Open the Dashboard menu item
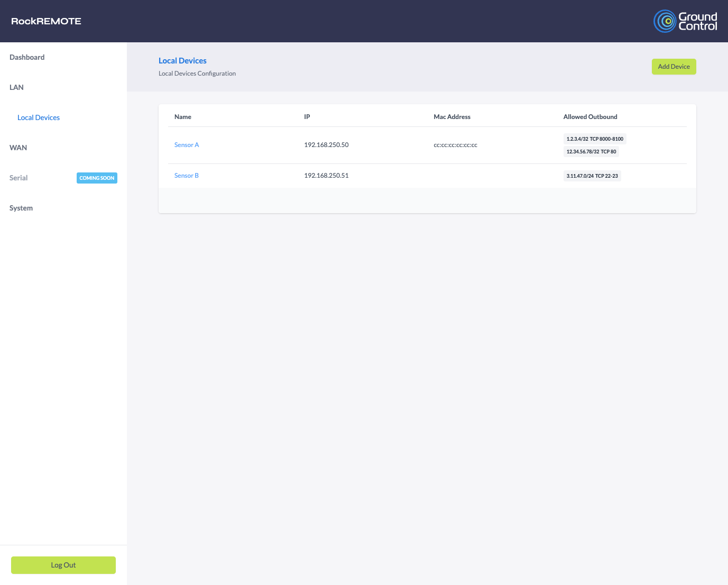 point(27,57)
